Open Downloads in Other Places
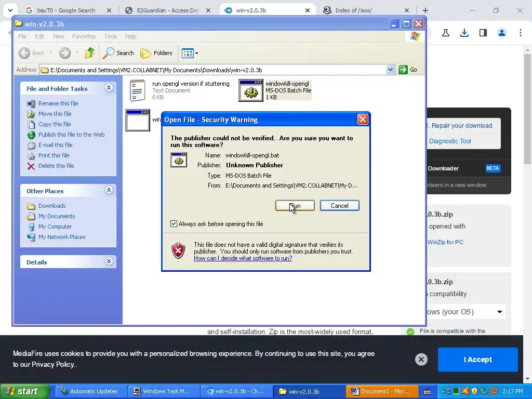The width and height of the screenshot is (532, 399). [x=52, y=206]
